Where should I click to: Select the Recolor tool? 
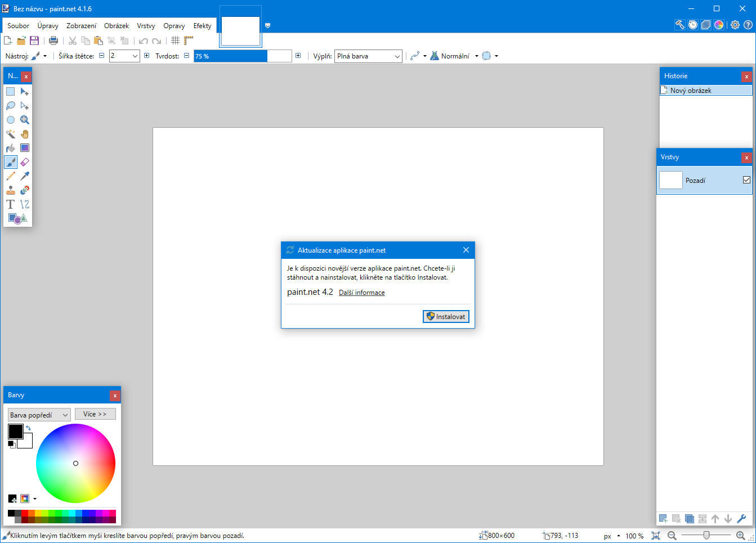(x=25, y=190)
